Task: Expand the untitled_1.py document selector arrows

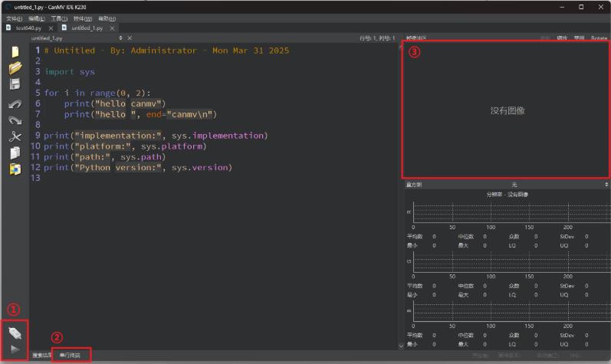Action: tap(120, 38)
